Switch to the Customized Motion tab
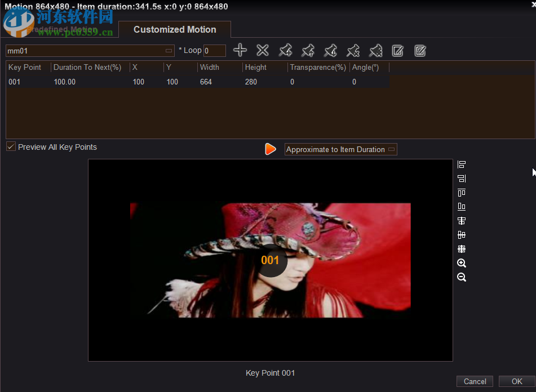This screenshot has width=536, height=392. tap(175, 29)
